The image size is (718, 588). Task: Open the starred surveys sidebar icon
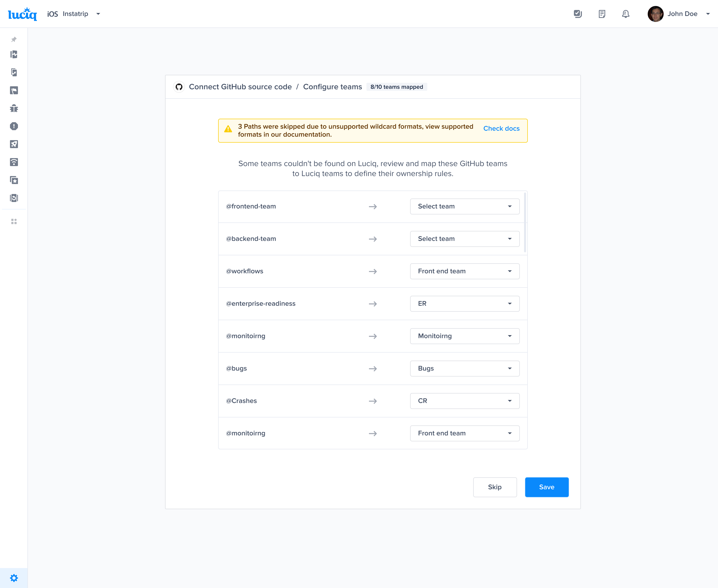(14, 180)
